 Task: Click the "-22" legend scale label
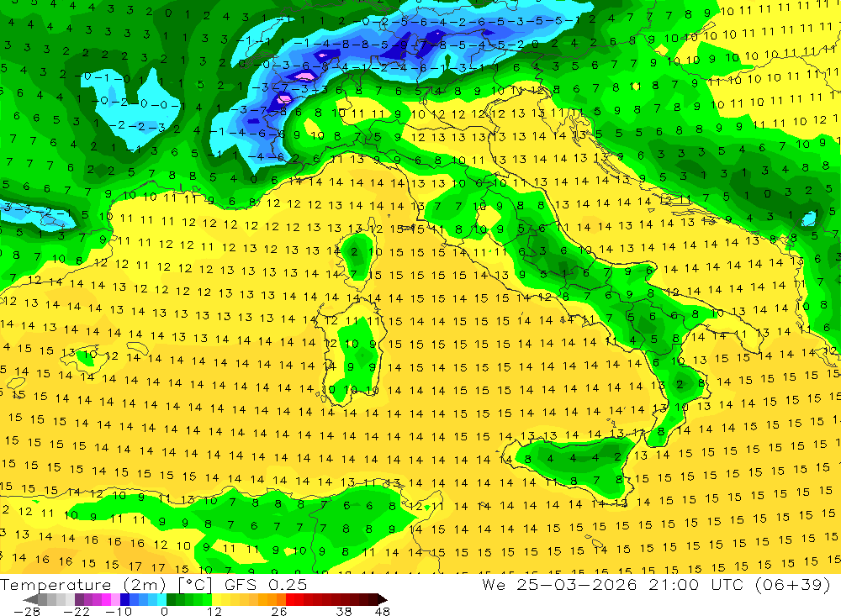tap(77, 611)
